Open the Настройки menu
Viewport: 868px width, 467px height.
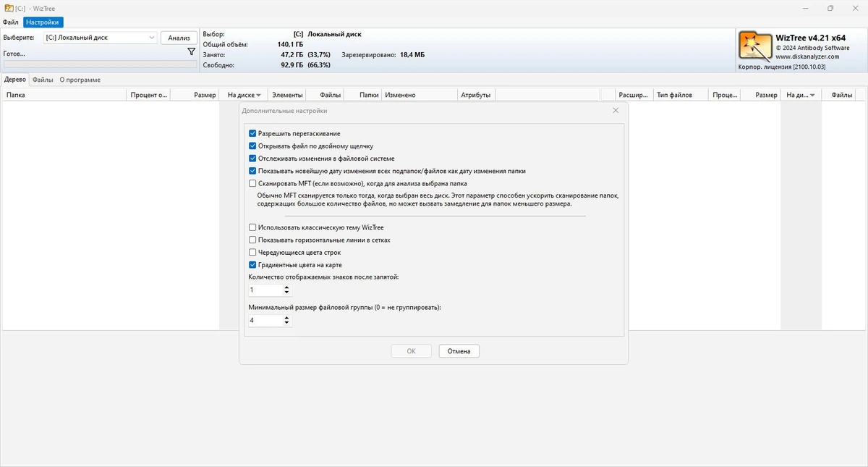pyautogui.click(x=43, y=22)
